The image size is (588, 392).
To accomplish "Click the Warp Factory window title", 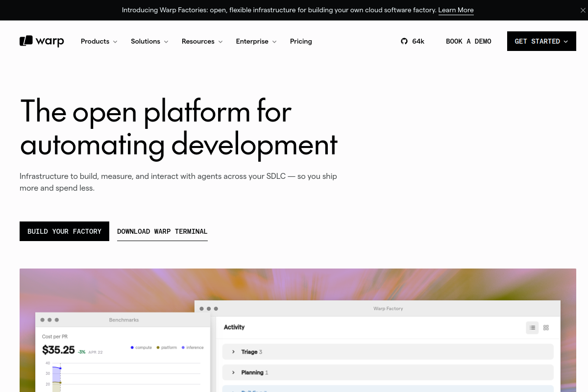I will pos(388,309).
